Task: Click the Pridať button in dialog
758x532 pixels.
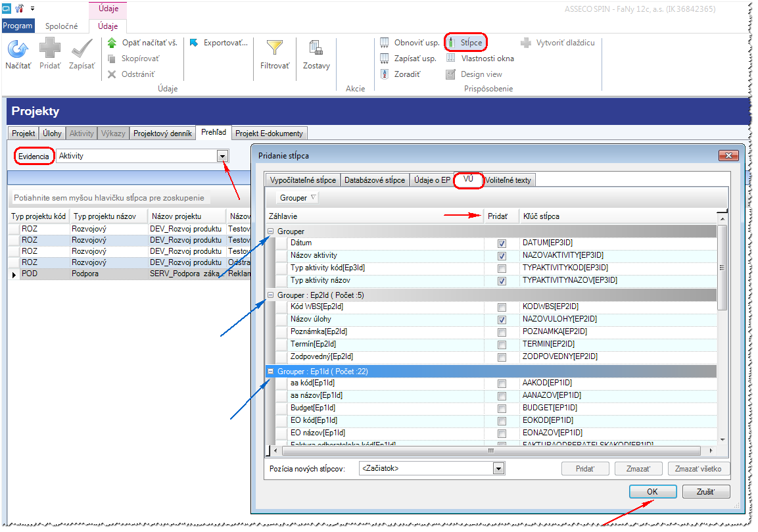Action: (x=585, y=469)
